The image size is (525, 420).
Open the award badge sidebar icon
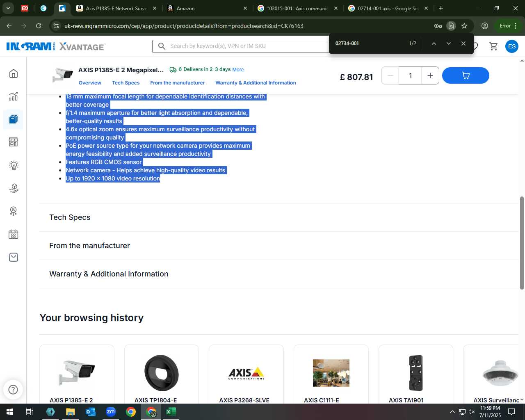click(14, 211)
